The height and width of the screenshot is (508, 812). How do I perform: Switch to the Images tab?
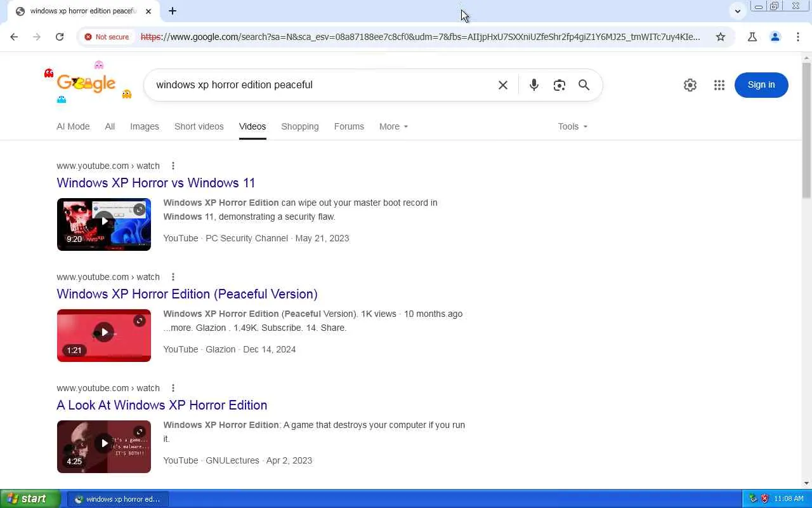(x=145, y=126)
